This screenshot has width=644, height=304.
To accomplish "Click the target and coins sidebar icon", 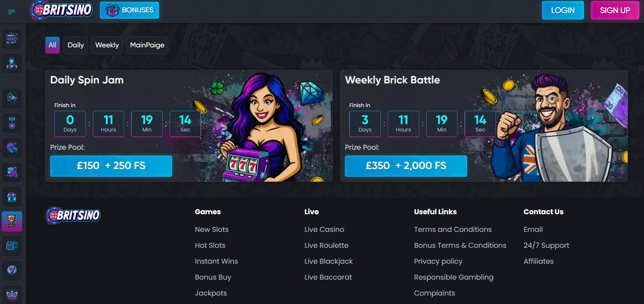I will (x=12, y=148).
